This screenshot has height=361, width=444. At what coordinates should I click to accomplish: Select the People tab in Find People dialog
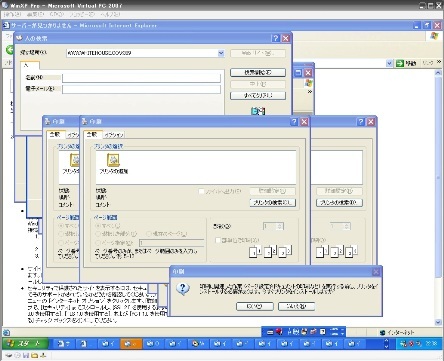click(x=30, y=65)
